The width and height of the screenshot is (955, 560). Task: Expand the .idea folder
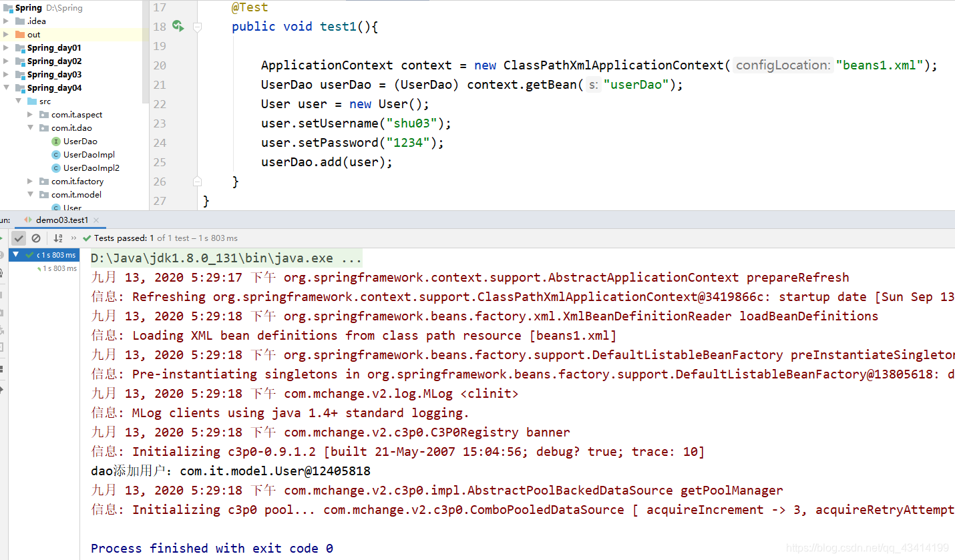click(6, 21)
